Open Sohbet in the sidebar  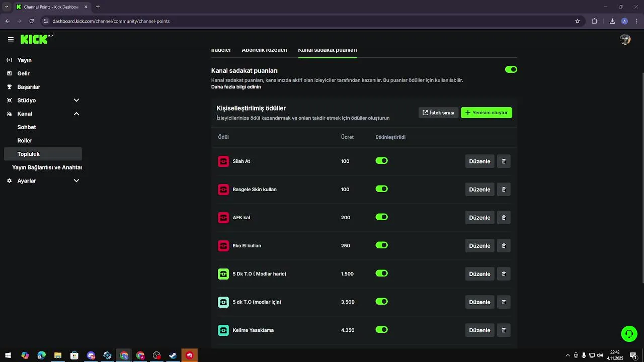pos(27,127)
